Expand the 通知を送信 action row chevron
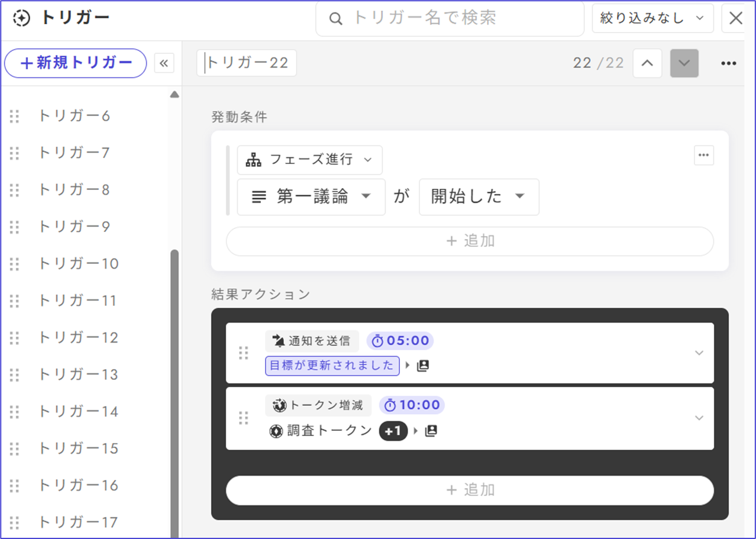Viewport: 756px width, 539px height. click(699, 353)
